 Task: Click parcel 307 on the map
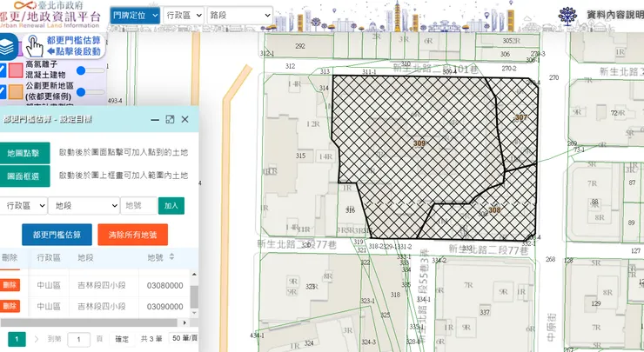(x=520, y=117)
